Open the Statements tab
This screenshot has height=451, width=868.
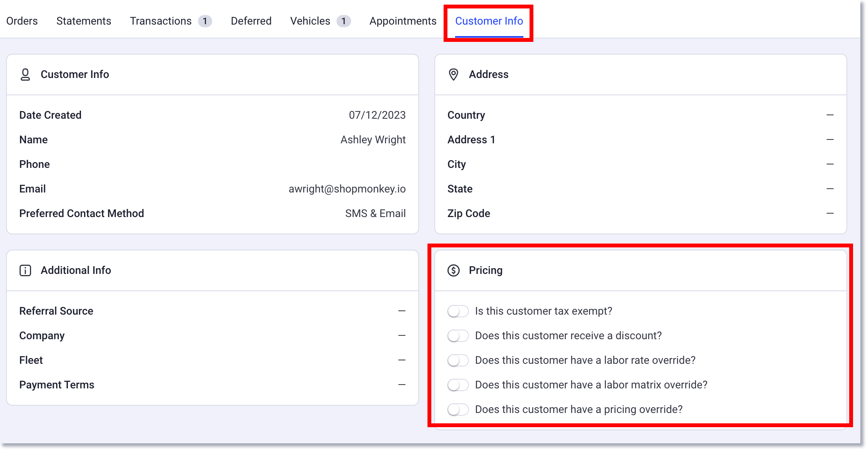(x=83, y=21)
